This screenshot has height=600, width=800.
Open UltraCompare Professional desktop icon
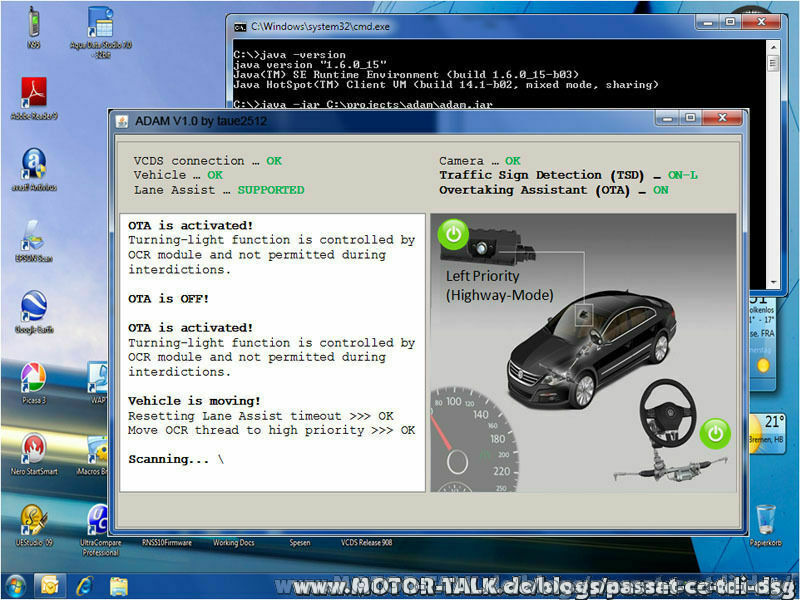101,531
